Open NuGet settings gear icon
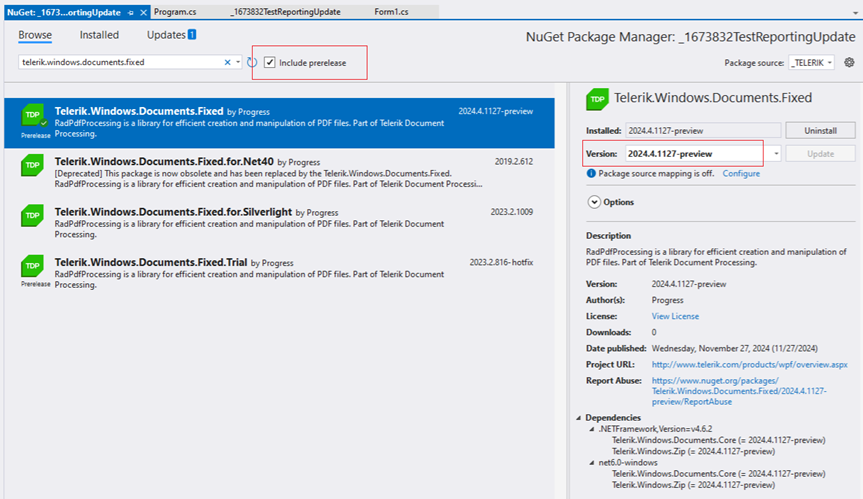The image size is (863, 499). pyautogui.click(x=849, y=62)
